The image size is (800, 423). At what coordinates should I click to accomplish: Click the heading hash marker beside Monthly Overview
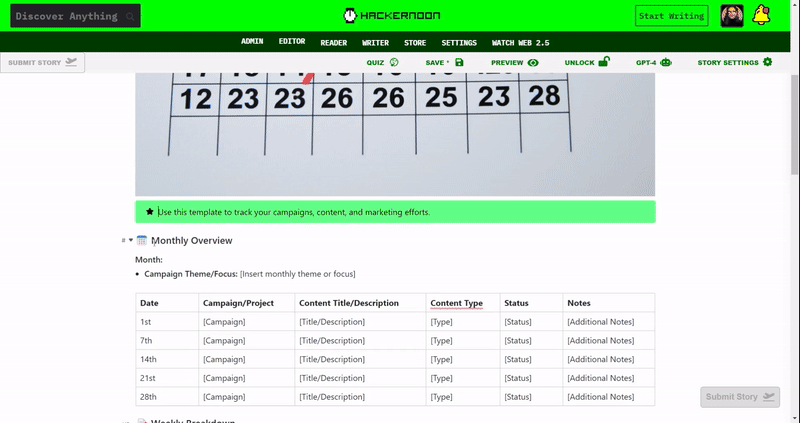pos(123,240)
